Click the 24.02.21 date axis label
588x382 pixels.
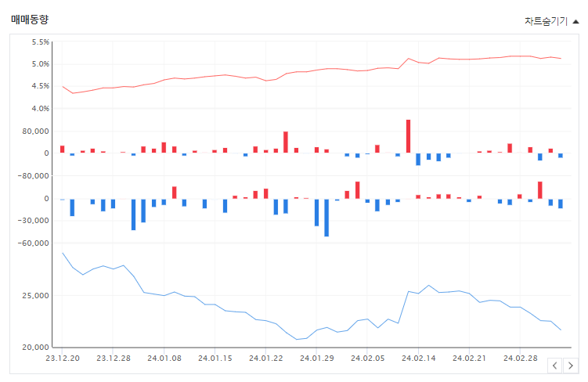pos(469,359)
